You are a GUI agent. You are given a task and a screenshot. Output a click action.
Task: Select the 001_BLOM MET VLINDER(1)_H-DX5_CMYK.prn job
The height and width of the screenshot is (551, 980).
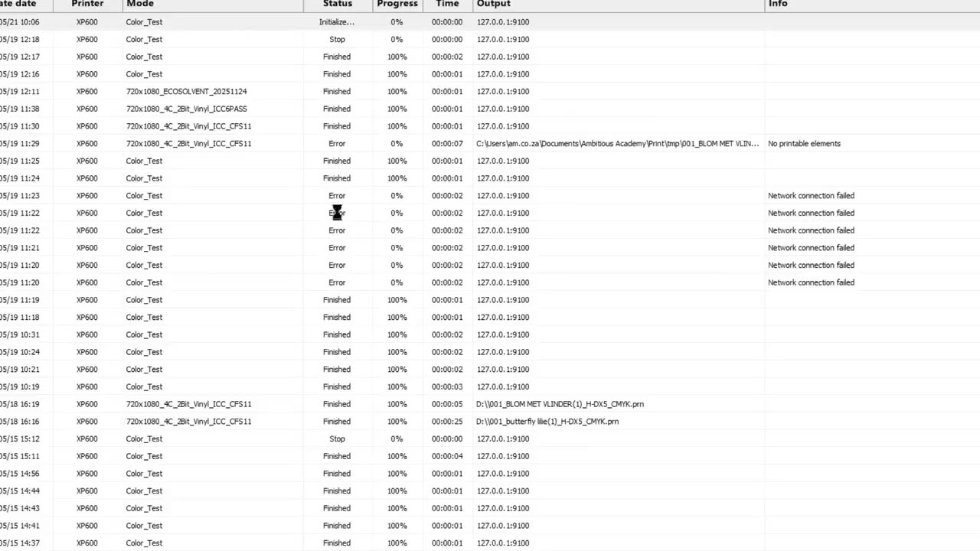point(490,404)
